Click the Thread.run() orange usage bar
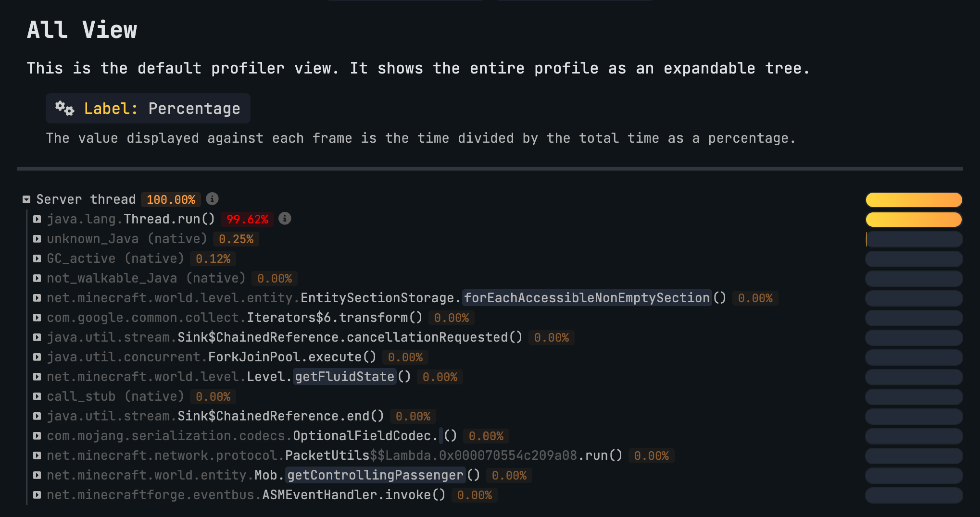This screenshot has width=980, height=517. (x=914, y=220)
